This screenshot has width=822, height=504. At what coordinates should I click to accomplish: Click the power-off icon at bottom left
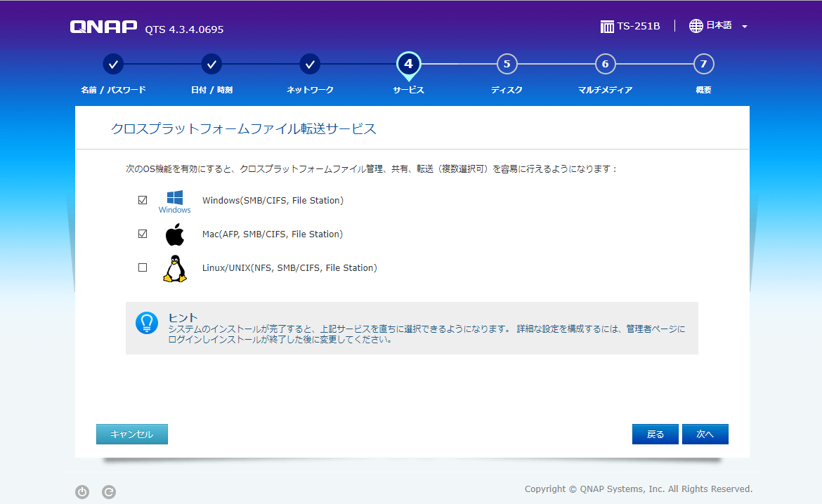point(82,492)
